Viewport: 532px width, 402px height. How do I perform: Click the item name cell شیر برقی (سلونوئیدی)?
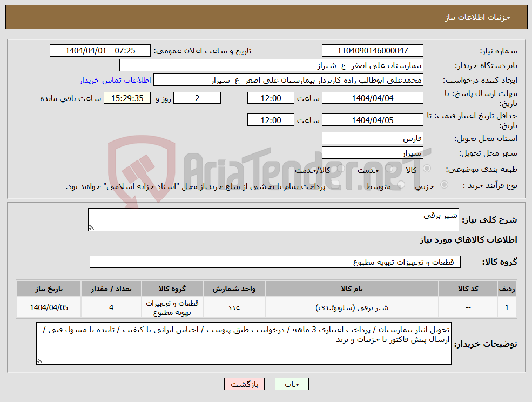[352, 307]
